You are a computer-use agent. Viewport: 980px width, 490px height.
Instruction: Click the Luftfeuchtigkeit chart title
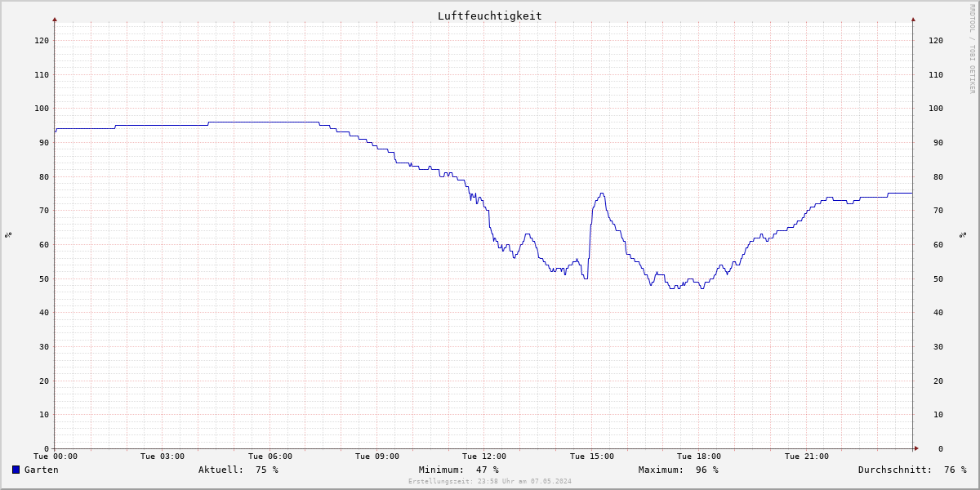pos(489,16)
